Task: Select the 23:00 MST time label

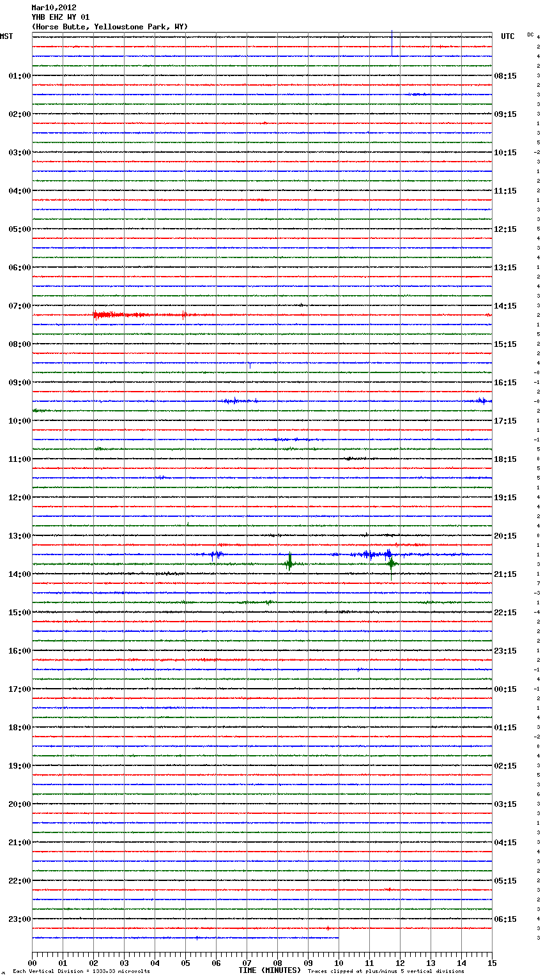Action: [20, 919]
